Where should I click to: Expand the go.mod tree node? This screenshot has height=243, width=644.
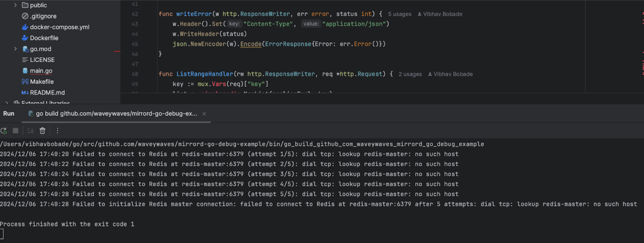pos(15,49)
